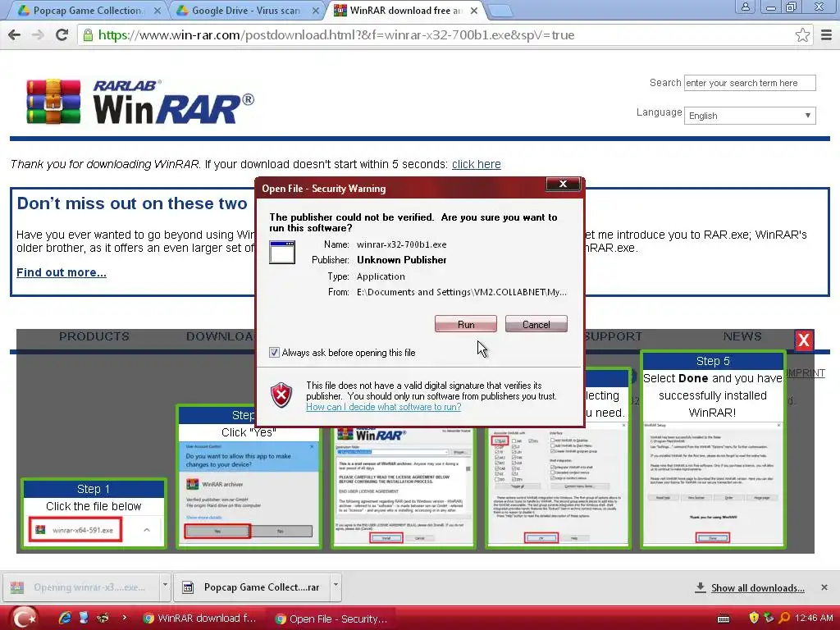Close the downloads bar

pos(824,587)
